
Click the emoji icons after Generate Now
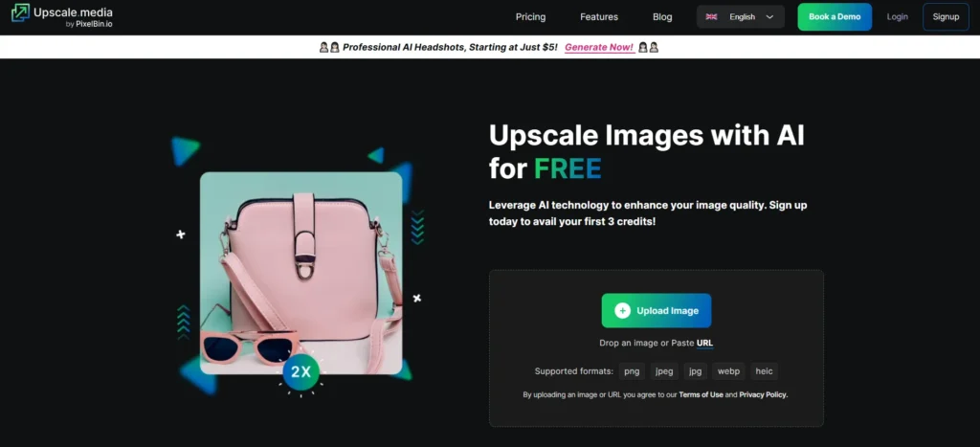(x=649, y=47)
